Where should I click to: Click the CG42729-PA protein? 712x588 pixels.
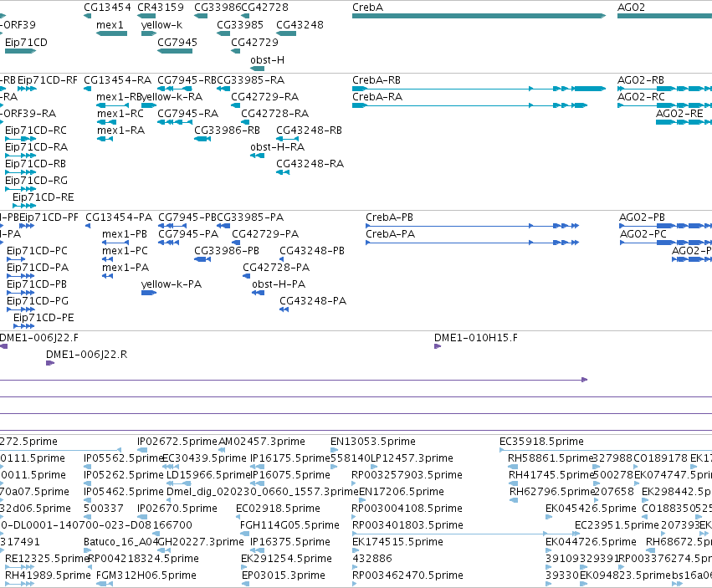pyautogui.click(x=236, y=243)
